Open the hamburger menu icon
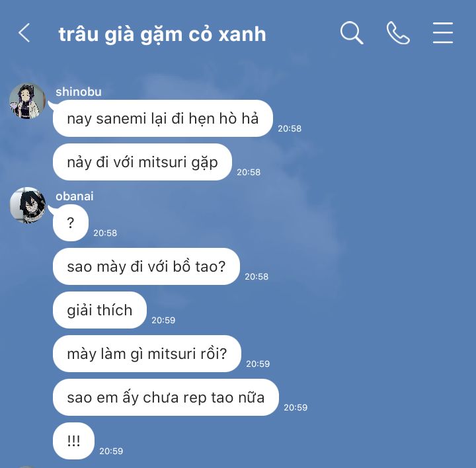476x468 pixels. tap(443, 33)
